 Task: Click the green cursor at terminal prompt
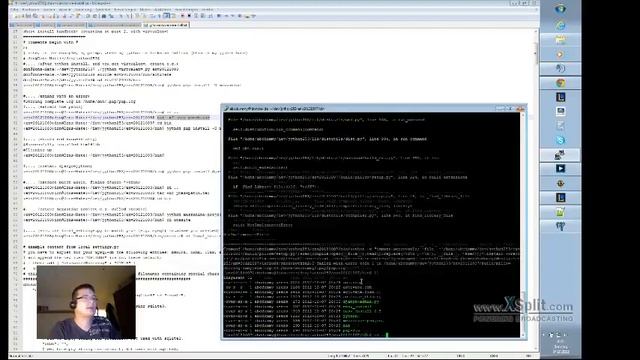[387, 335]
